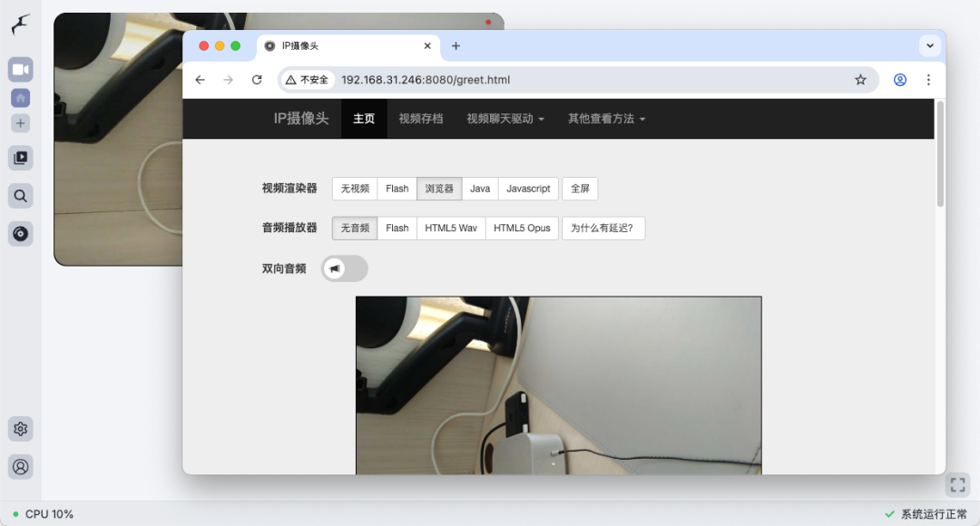Click the record disc icon in the sidebar

[20, 233]
